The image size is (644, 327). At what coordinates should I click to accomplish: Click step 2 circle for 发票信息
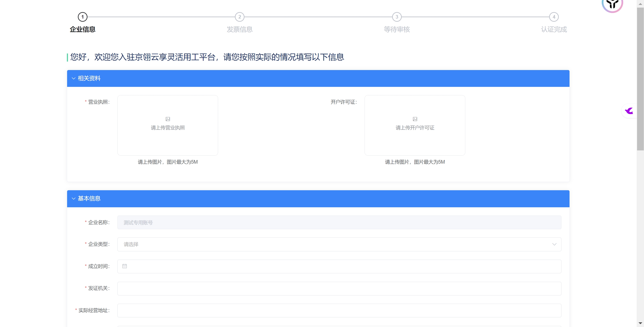point(240,17)
